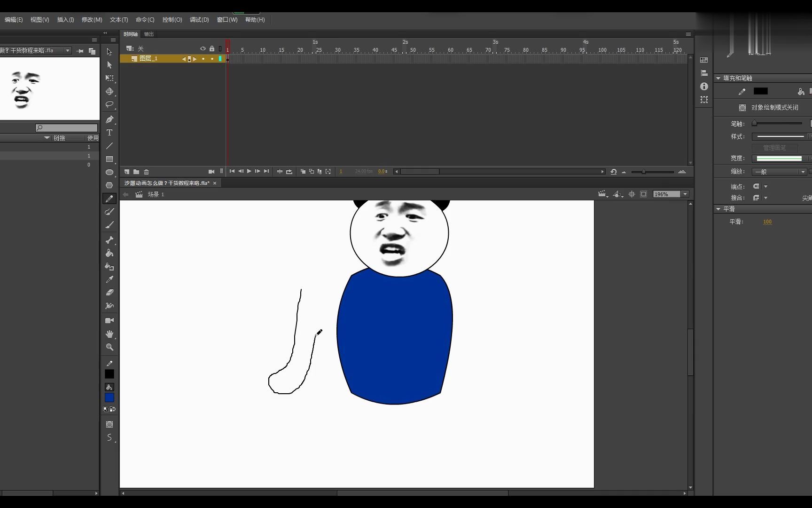
Task: Open the 修改(M) menu
Action: (92, 19)
